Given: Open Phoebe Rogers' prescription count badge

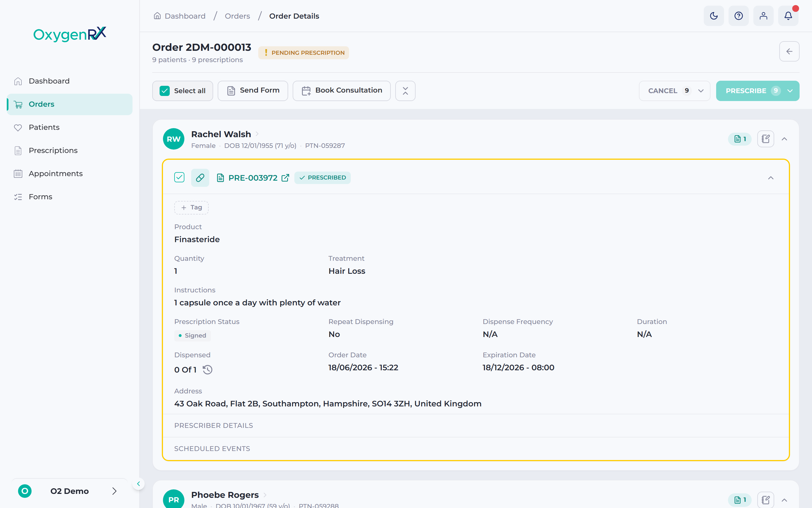Looking at the screenshot, I should pos(740,500).
